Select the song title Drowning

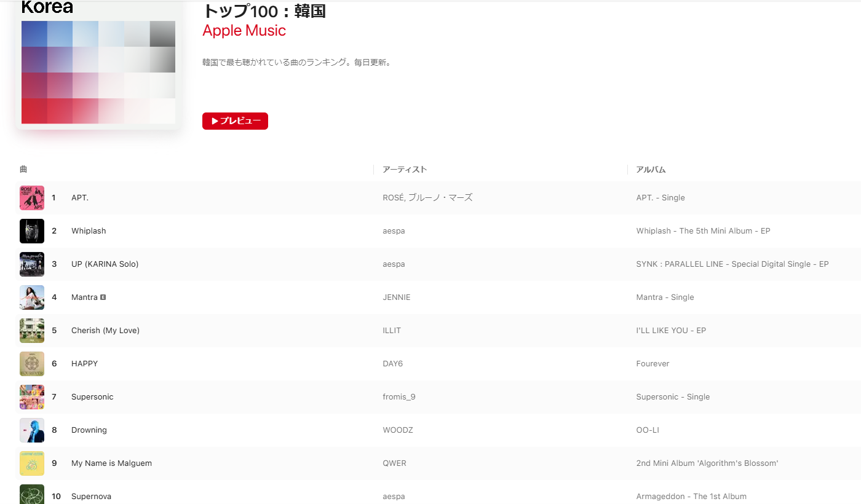(x=89, y=430)
